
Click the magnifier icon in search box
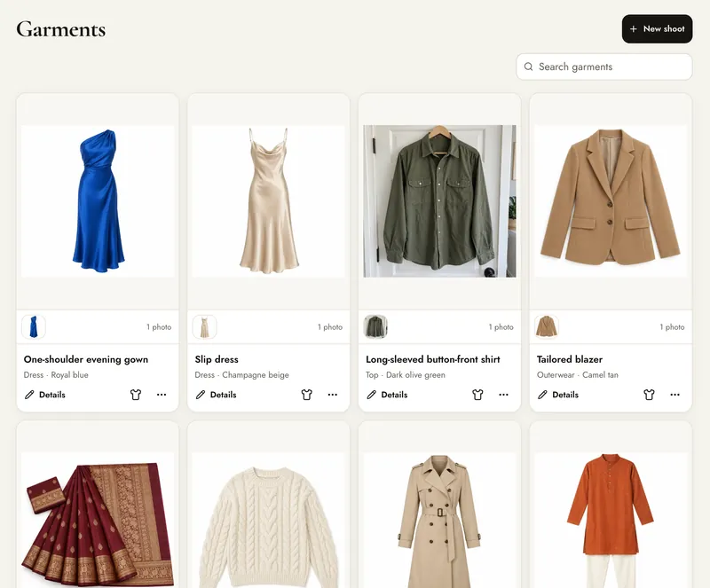528,67
